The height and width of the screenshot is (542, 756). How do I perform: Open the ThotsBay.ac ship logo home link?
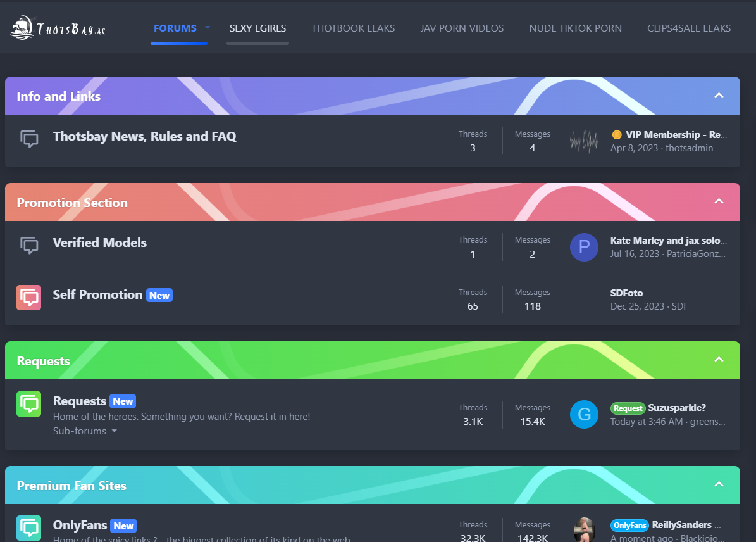click(x=58, y=27)
